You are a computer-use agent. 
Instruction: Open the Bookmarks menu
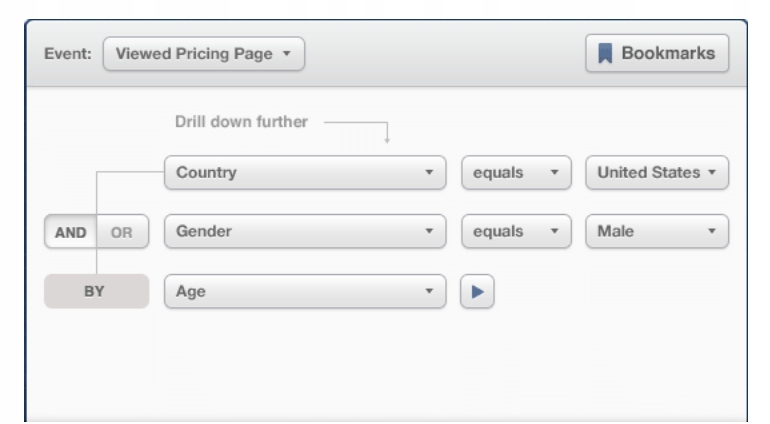[x=657, y=54]
